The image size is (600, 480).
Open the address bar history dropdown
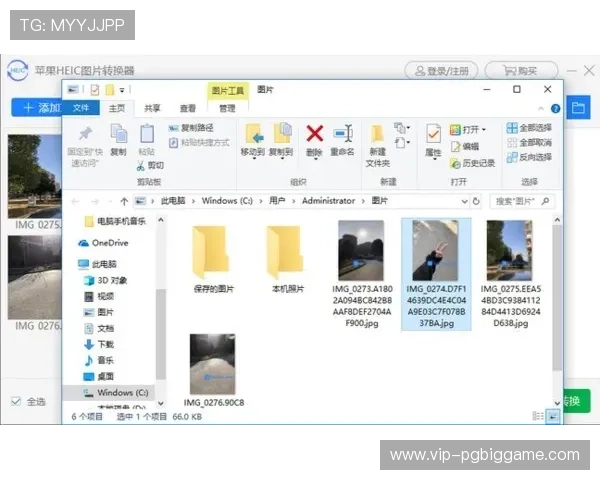point(464,201)
